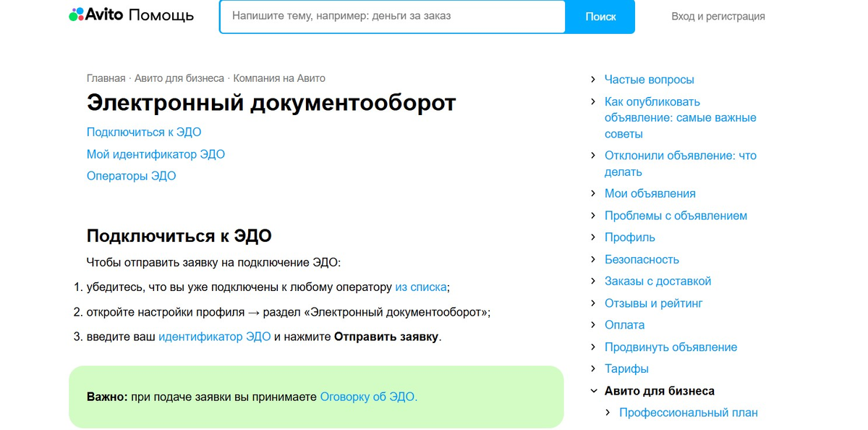Image resolution: width=868 pixels, height=430 pixels.
Task: Click text Чтобы отправить заявку на подключение ЭДО
Action: pos(213,262)
